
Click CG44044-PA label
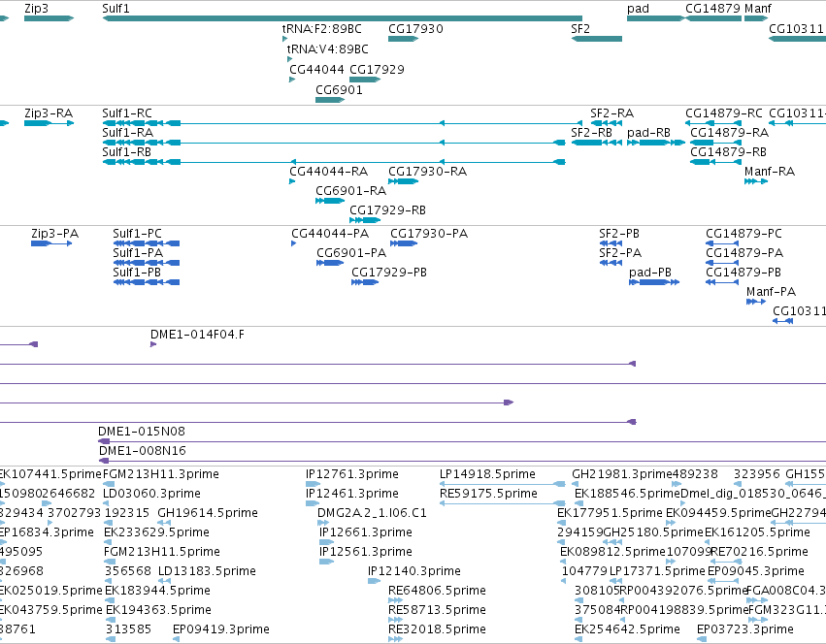330,234
